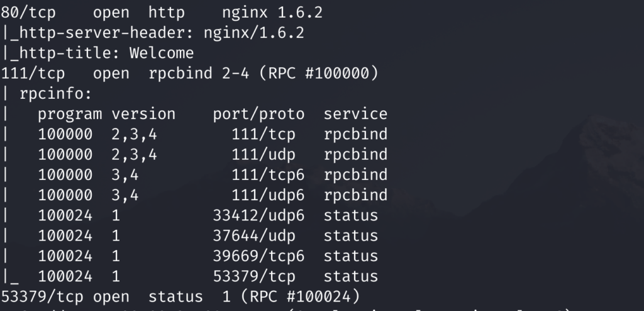Image resolution: width=644 pixels, height=311 pixels.
Task: Click the 111/udp6 port entry
Action: [x=268, y=195]
